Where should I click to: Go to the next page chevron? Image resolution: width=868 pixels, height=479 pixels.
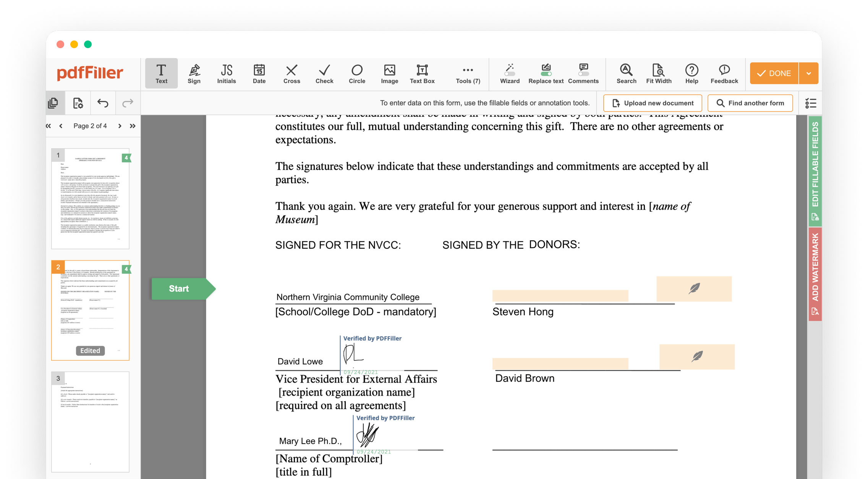pyautogui.click(x=120, y=126)
